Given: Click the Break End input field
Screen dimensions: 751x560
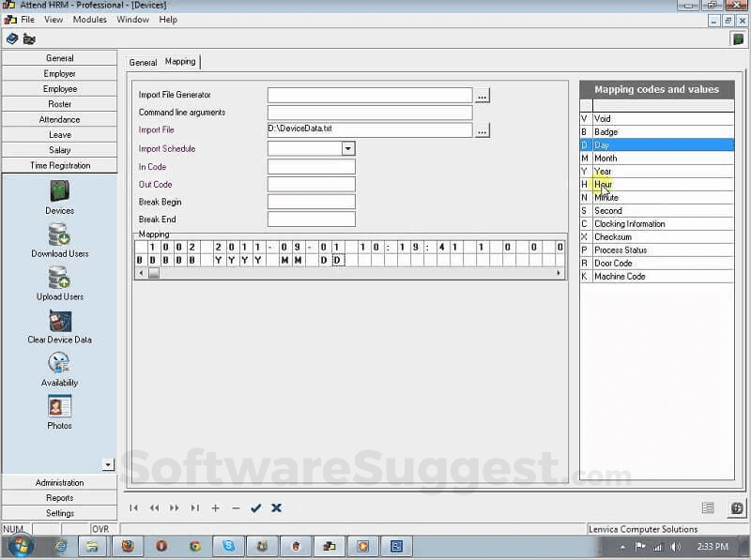Looking at the screenshot, I should (312, 219).
